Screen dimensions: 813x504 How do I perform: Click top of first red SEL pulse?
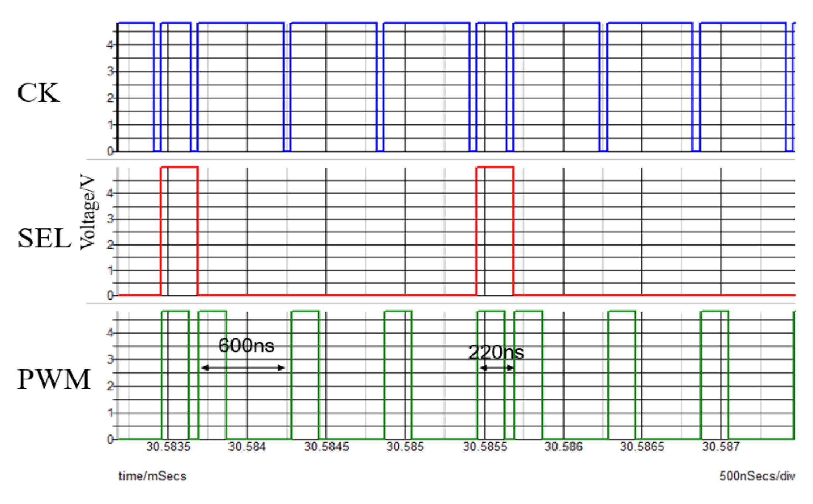pyautogui.click(x=179, y=168)
